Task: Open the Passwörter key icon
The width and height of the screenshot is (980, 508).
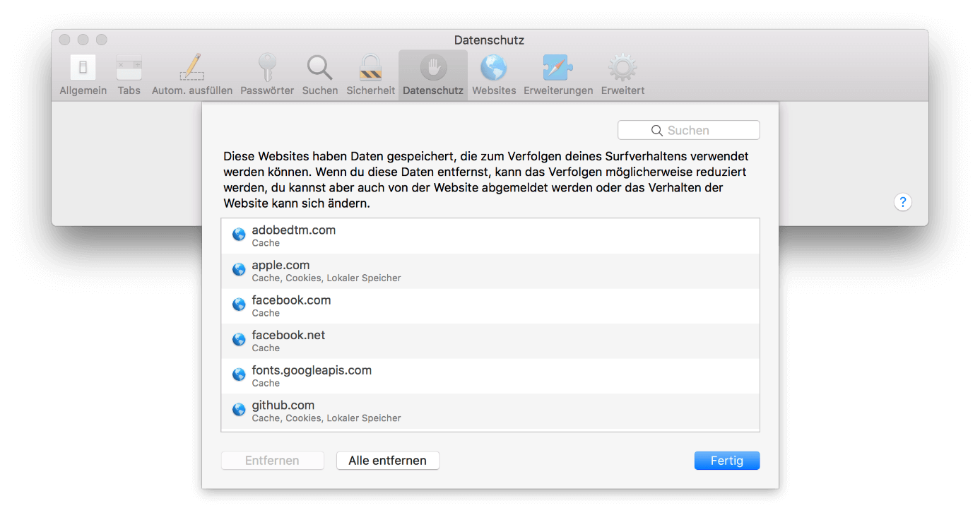Action: click(x=267, y=68)
